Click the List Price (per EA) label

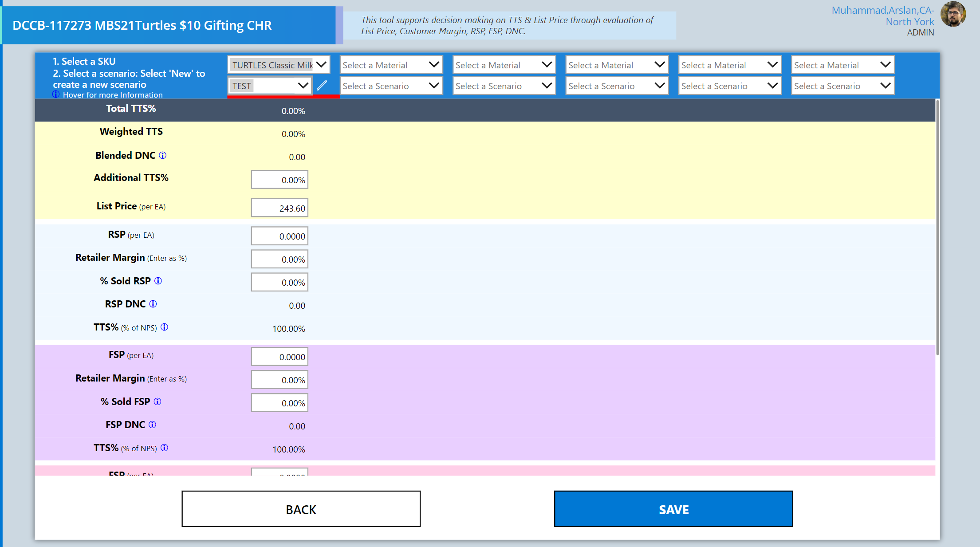(x=131, y=206)
